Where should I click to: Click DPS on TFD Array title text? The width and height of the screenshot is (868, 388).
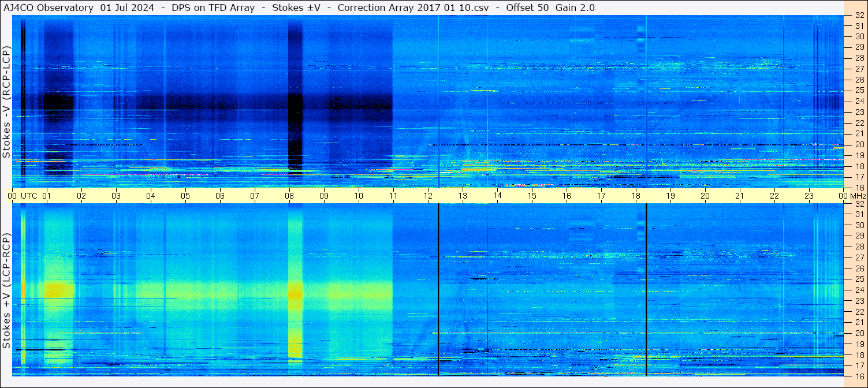coord(213,8)
